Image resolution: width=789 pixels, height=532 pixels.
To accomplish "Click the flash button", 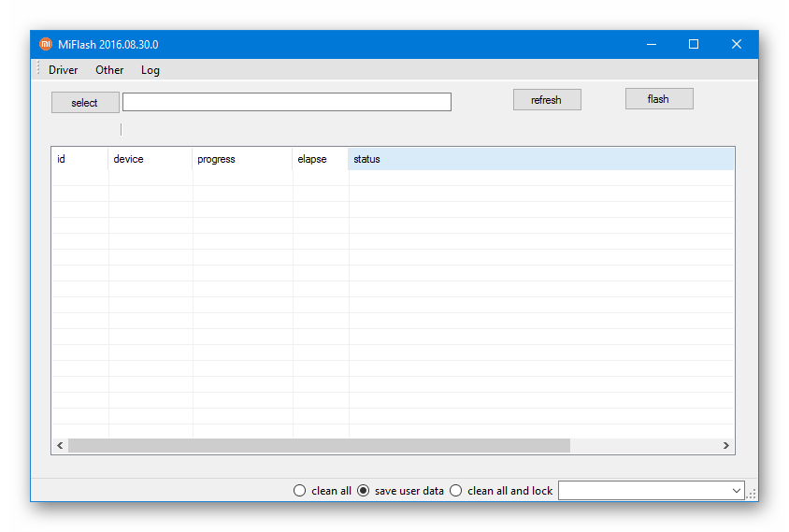I will [x=659, y=99].
